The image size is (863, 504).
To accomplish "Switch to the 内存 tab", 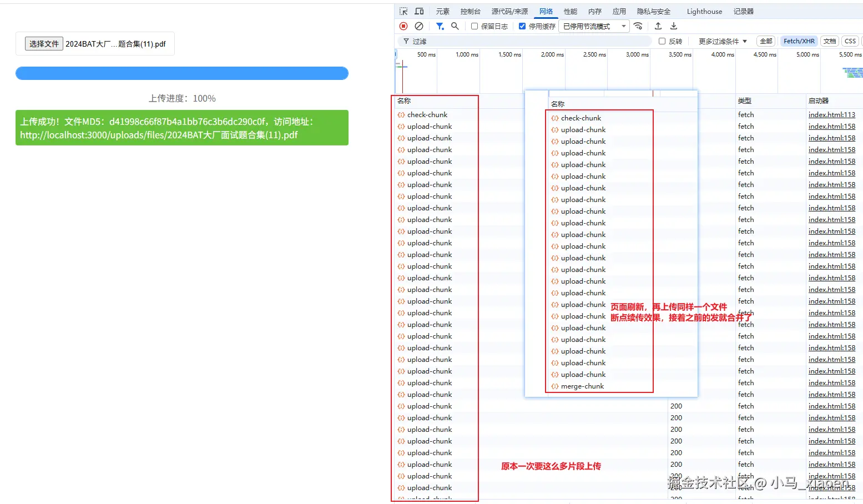I will click(x=595, y=11).
